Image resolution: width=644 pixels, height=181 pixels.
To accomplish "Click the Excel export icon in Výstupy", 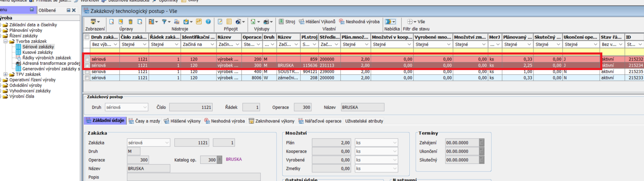I will point(253,21).
